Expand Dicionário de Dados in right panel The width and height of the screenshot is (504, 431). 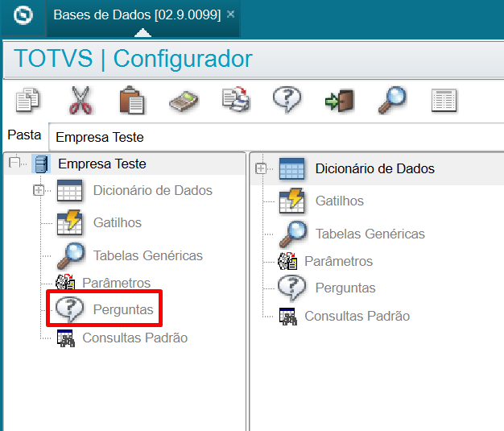(261, 168)
